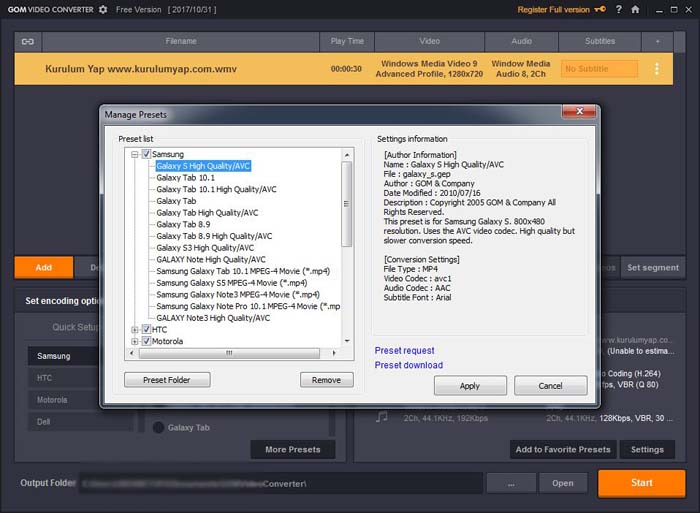The height and width of the screenshot is (513, 700).
Task: Click the preset list scroll up arrow
Action: [x=347, y=155]
